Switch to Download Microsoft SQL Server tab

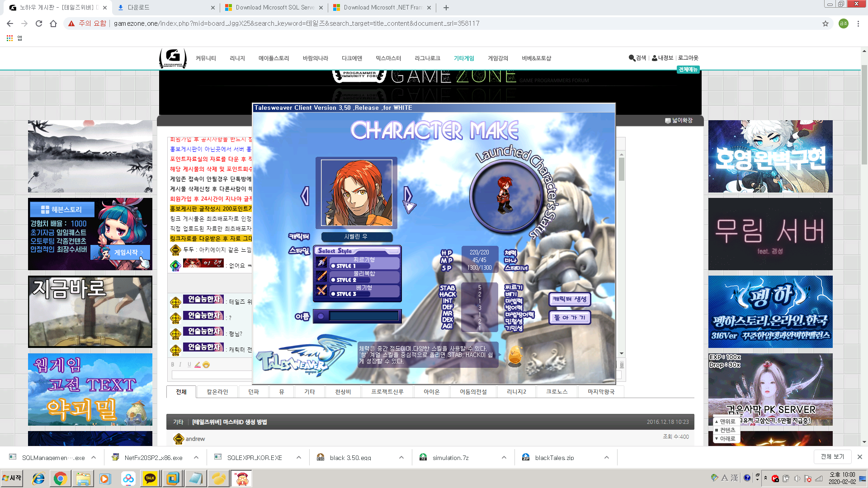point(274,8)
